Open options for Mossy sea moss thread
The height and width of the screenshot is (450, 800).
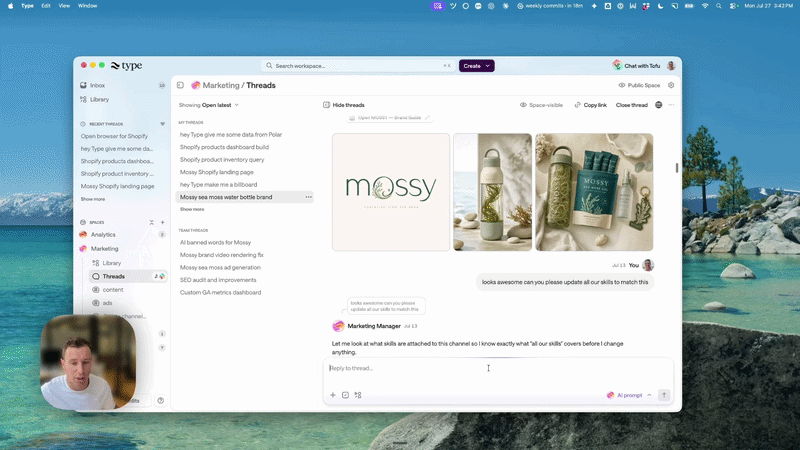coord(309,197)
